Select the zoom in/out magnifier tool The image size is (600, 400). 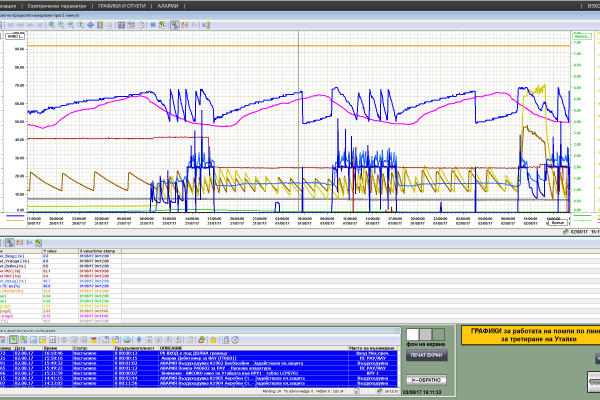pos(61,25)
